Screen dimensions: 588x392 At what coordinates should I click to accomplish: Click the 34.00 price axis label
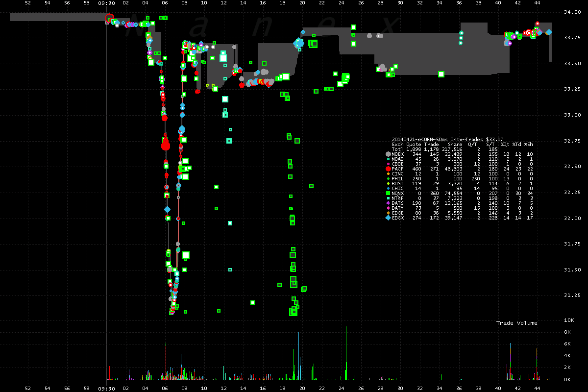[x=569, y=12]
